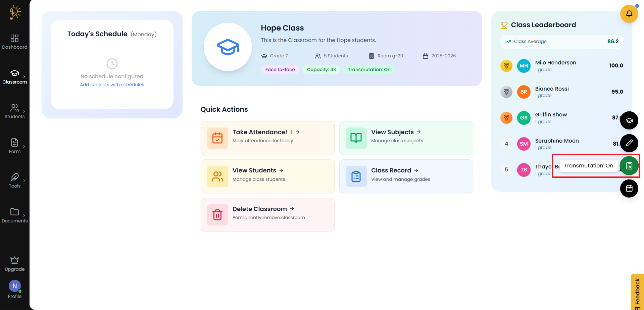Click the Upgrade crown icon
This screenshot has width=644, height=310.
tap(14, 260)
